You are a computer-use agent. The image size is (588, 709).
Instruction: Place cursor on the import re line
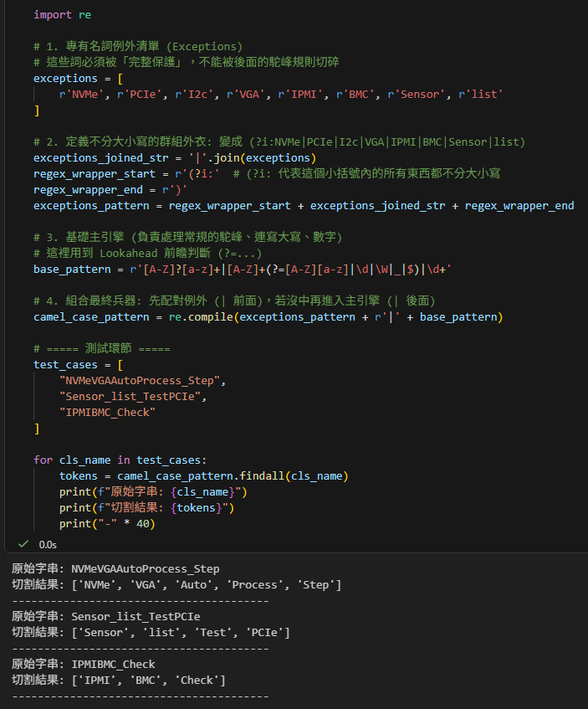point(63,15)
